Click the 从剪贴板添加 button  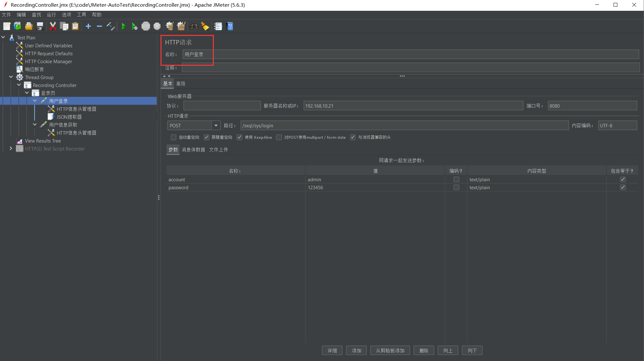click(x=390, y=351)
